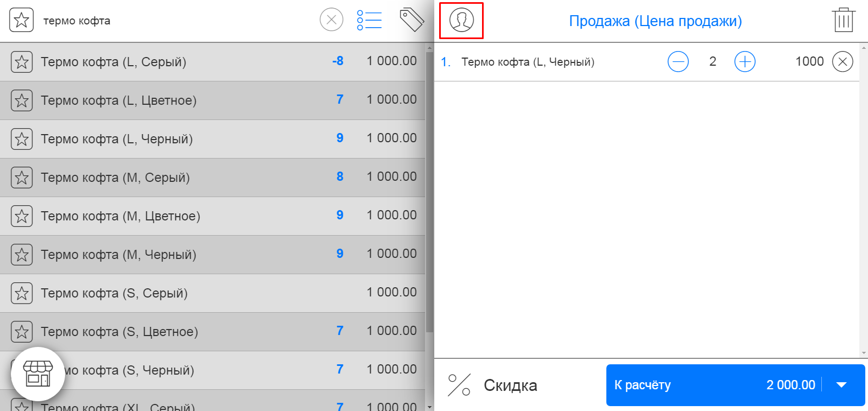Add Термо кофта (M, Черный) to sale
This screenshot has width=868, height=411.
click(212, 255)
